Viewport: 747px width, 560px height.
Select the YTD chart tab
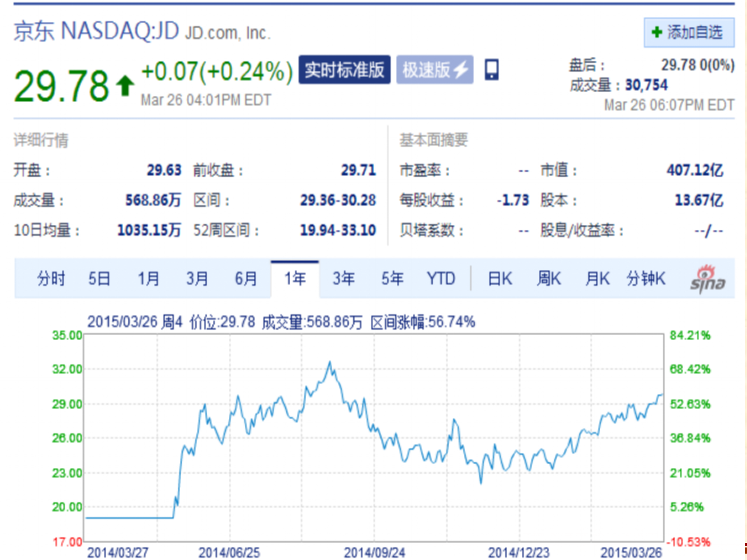(x=441, y=279)
